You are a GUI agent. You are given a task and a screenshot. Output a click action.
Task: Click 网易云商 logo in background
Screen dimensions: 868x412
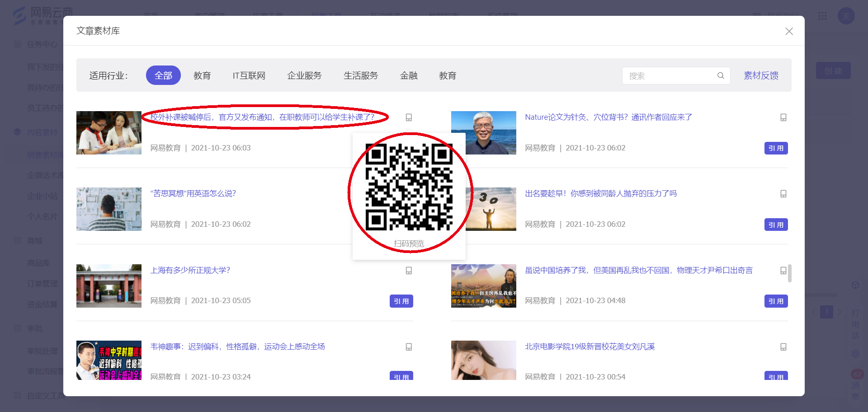pyautogui.click(x=43, y=15)
